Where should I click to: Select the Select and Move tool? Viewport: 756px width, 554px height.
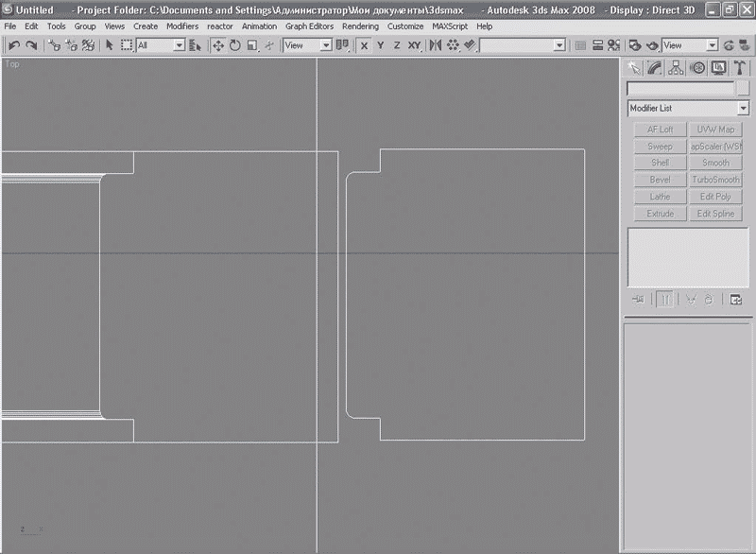[218, 45]
